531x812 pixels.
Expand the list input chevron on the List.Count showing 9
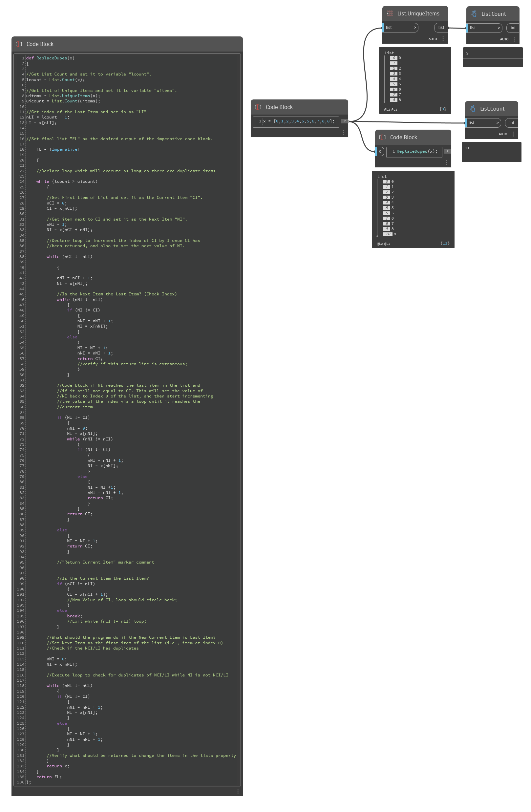click(x=499, y=28)
